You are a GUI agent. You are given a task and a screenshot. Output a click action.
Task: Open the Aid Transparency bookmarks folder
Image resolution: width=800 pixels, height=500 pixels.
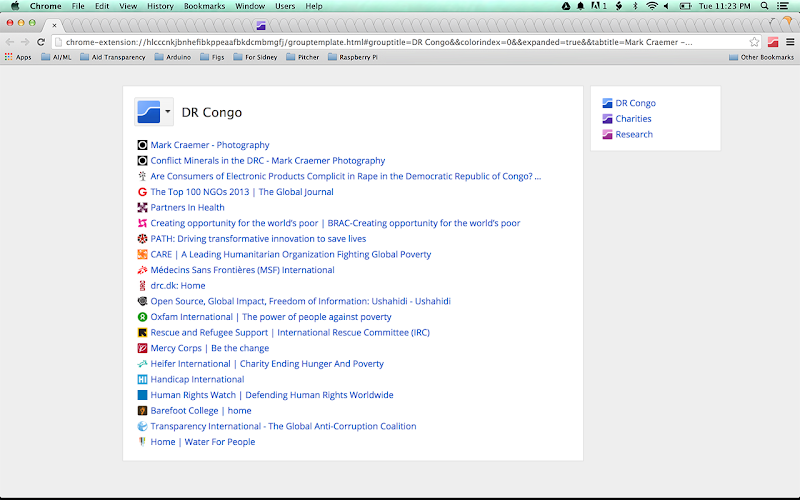[x=113, y=57]
